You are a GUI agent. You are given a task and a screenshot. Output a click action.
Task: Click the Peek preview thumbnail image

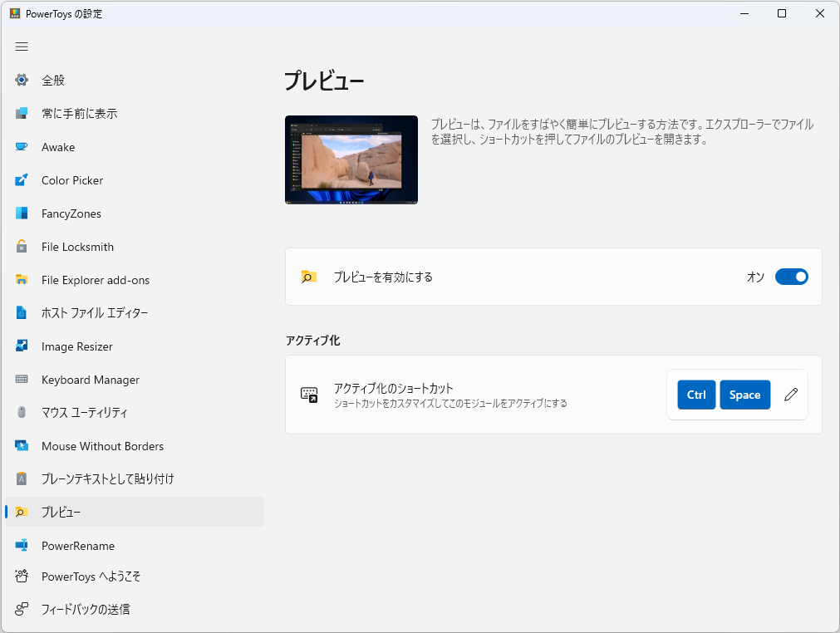351,158
